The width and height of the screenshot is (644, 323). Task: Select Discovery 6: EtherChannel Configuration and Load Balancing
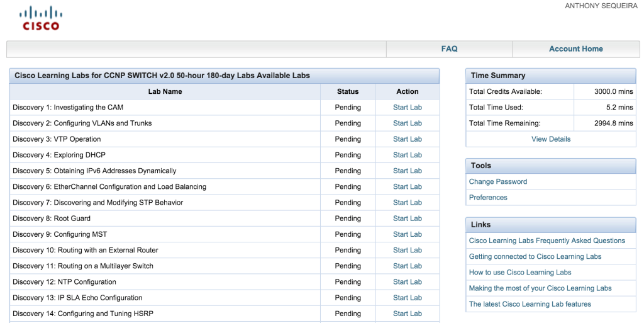[x=109, y=187]
